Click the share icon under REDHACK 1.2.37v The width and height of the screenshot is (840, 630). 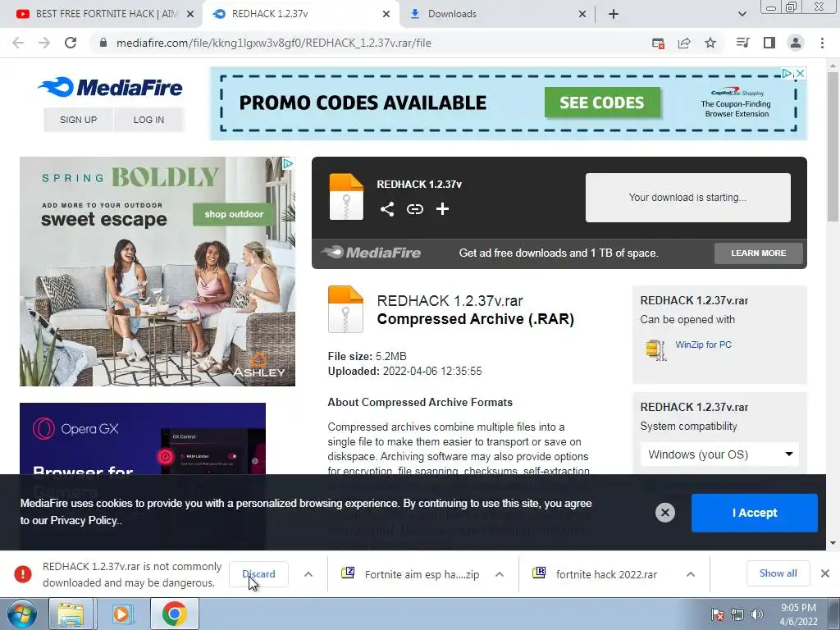(x=387, y=209)
